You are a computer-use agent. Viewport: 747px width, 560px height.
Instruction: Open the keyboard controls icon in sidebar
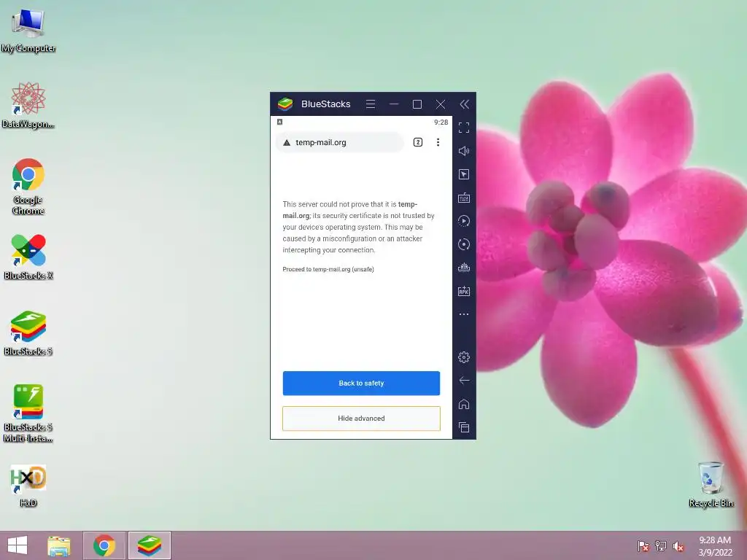(463, 198)
